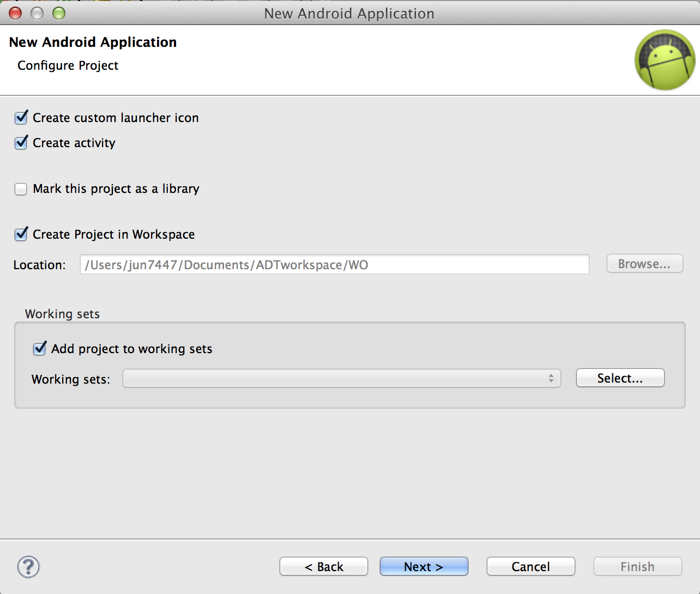
Task: Proceed by clicking Next >
Action: (424, 567)
